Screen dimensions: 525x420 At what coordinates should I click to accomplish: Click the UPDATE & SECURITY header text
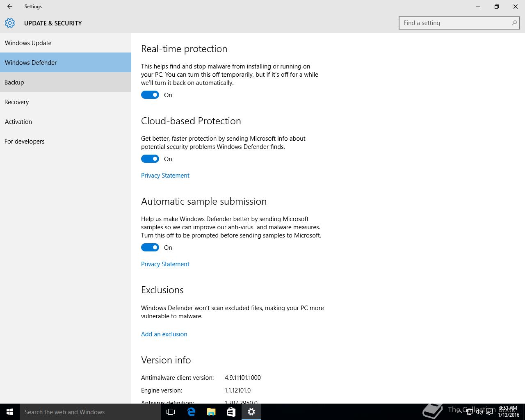coord(53,23)
